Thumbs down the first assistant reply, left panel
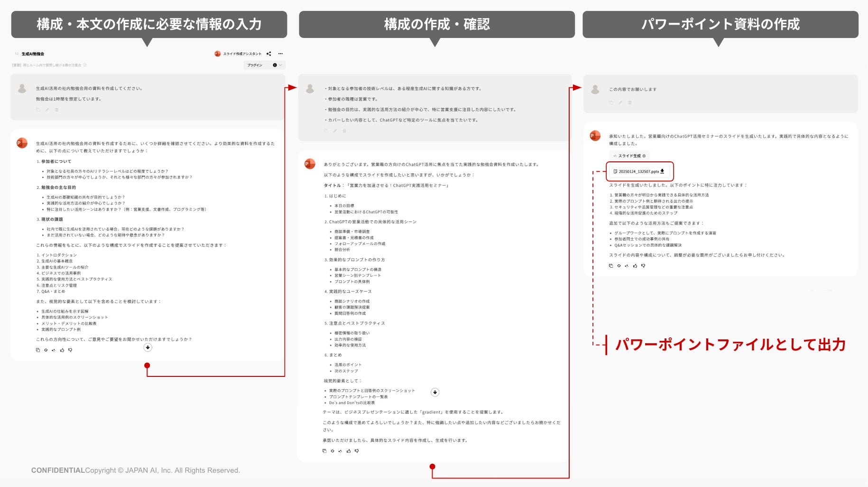 click(70, 350)
